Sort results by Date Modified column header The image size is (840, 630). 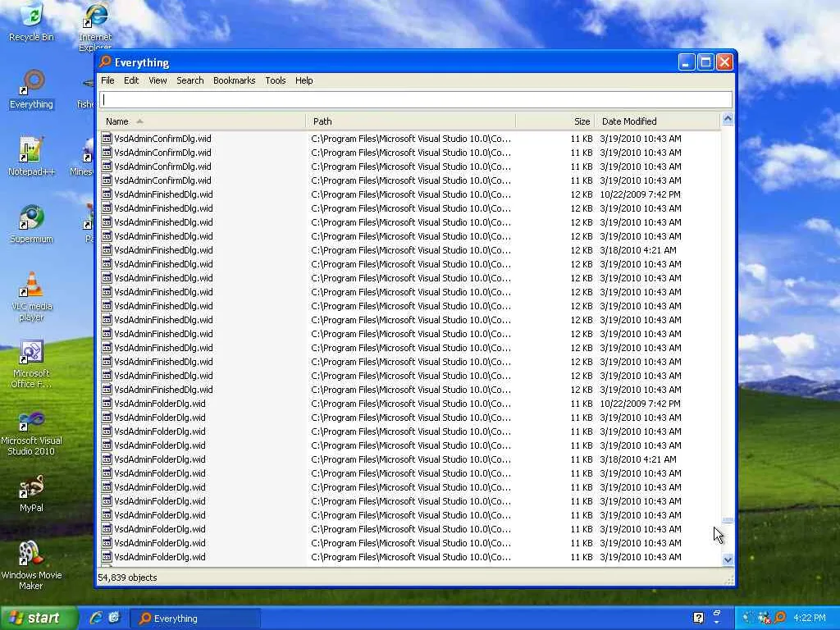coord(657,121)
